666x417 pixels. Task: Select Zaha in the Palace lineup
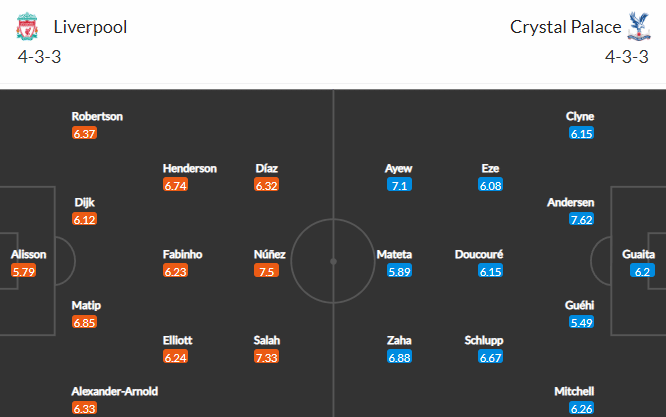pos(399,340)
